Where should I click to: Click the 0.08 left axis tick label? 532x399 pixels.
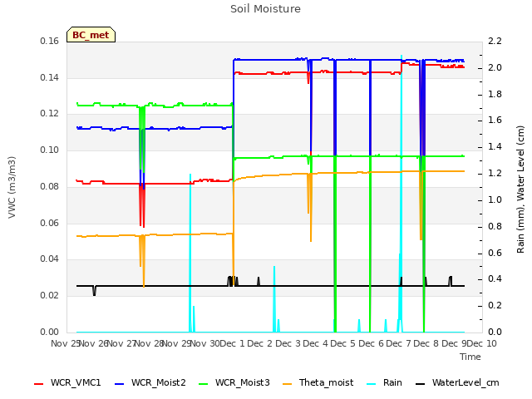click(50, 186)
